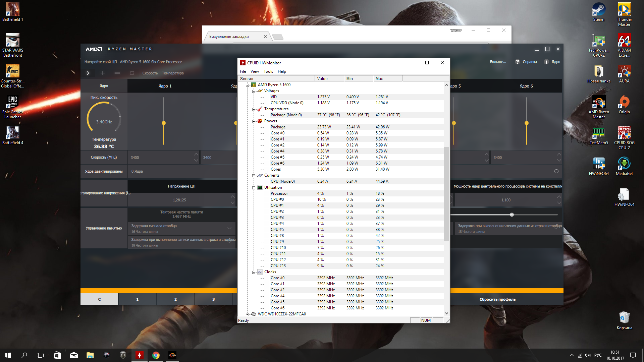
Task: Collapse the Utilization tree node
Action: pyautogui.click(x=254, y=188)
